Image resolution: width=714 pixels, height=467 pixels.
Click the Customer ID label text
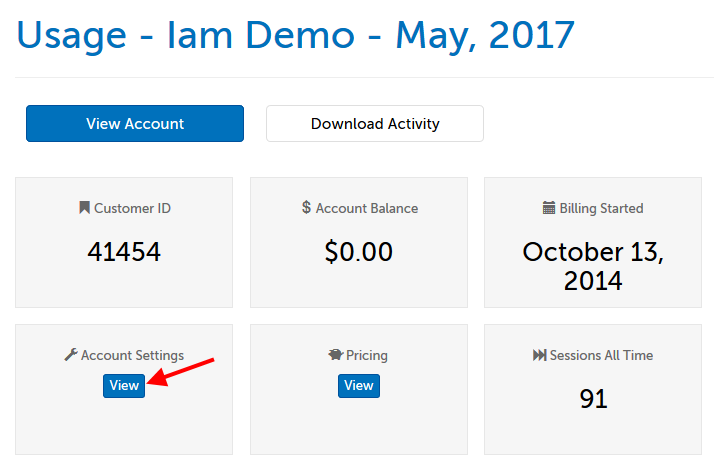[132, 208]
